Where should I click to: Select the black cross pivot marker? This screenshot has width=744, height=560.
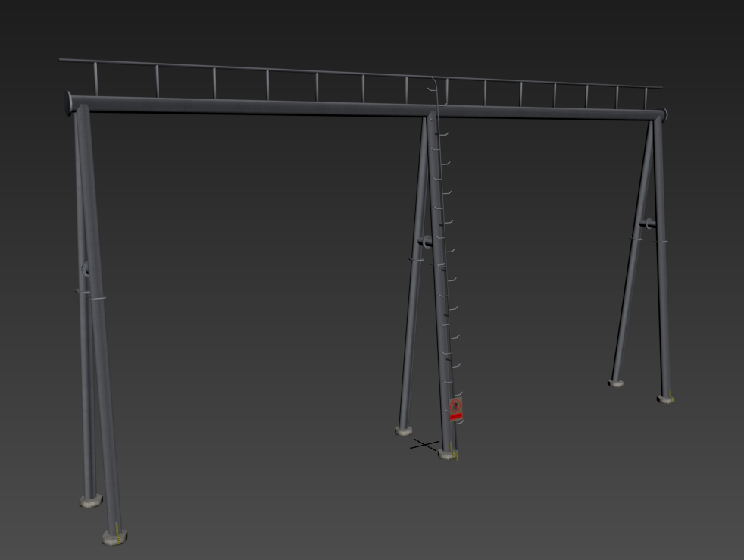425,445
